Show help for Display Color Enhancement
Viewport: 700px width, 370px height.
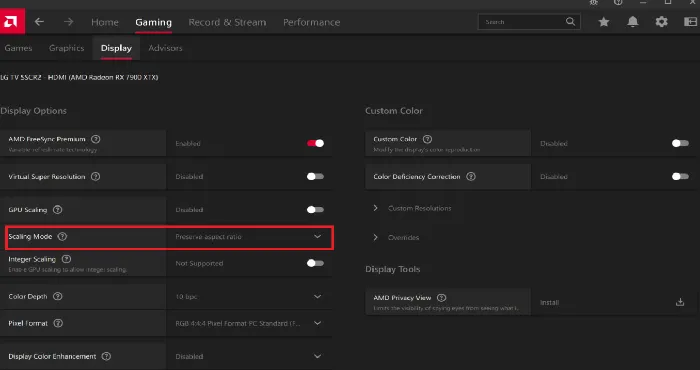click(x=106, y=357)
